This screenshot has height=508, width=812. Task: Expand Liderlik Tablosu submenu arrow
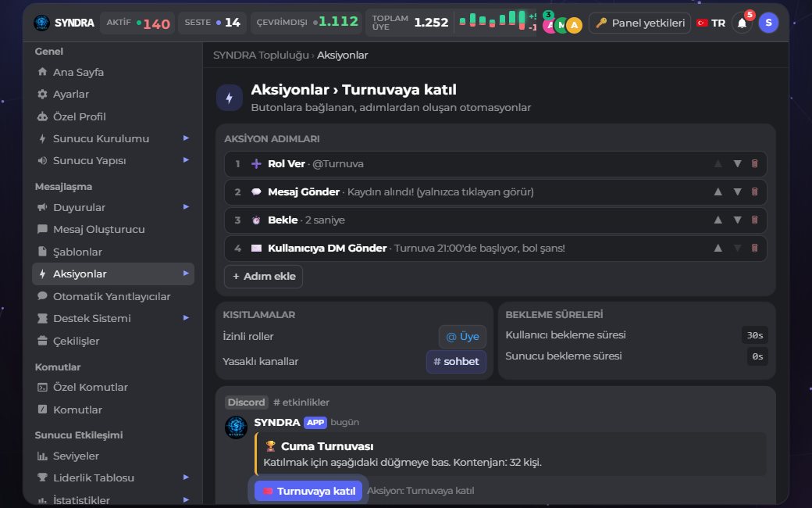[186, 477]
